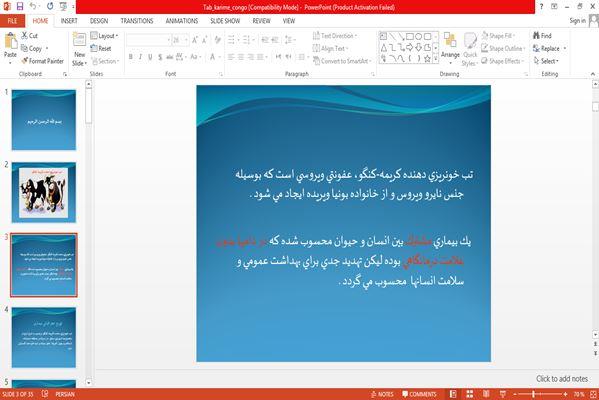This screenshot has width=599, height=400.
Task: Click the Find binoculars button
Action: pyautogui.click(x=542, y=36)
